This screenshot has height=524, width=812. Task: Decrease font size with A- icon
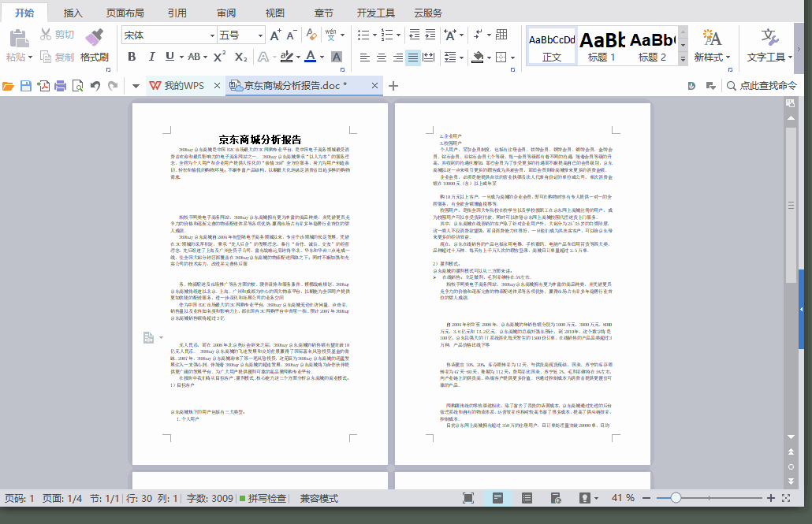pyautogui.click(x=292, y=35)
